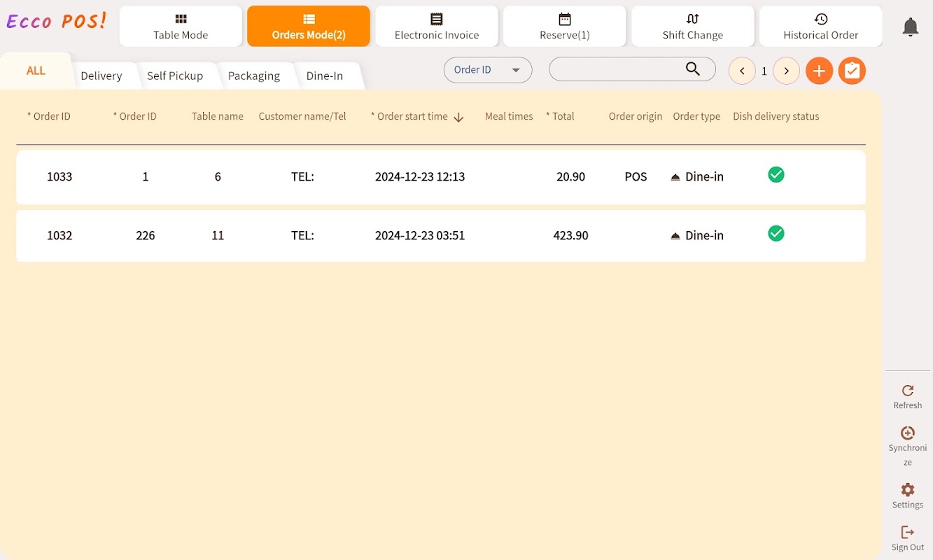
Task: Click green check status for order 1032
Action: point(776,233)
